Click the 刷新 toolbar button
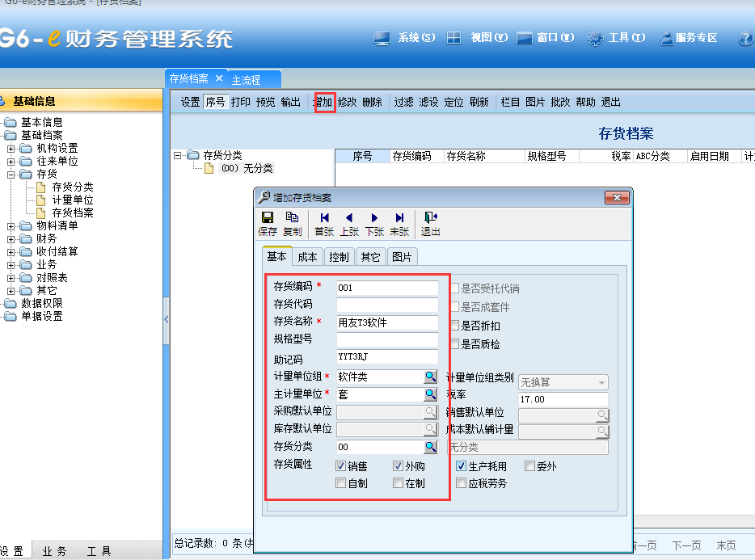755x560 pixels. [x=479, y=103]
